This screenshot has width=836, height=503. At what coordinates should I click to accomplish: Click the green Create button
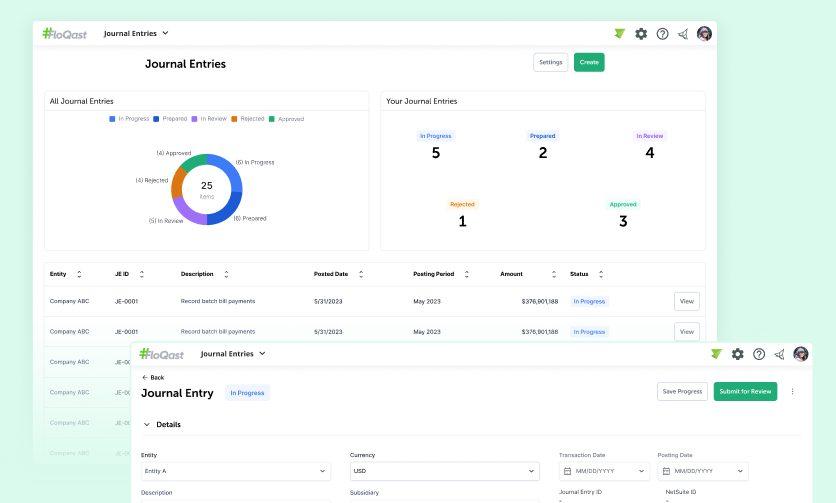click(589, 62)
